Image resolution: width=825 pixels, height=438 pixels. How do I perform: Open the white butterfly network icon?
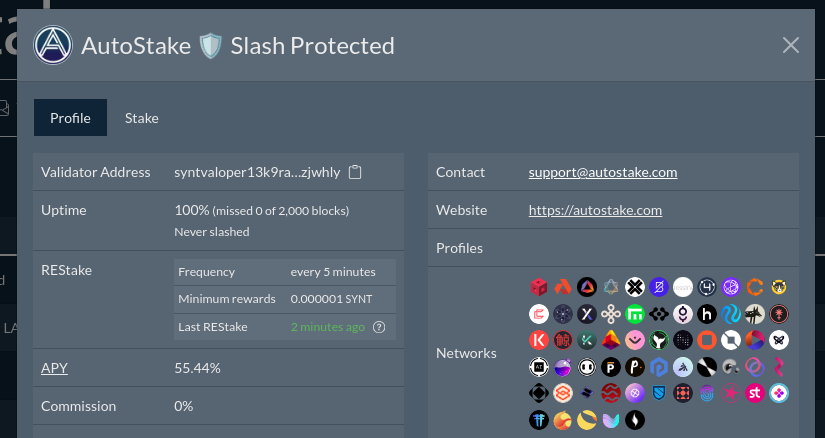(x=779, y=340)
